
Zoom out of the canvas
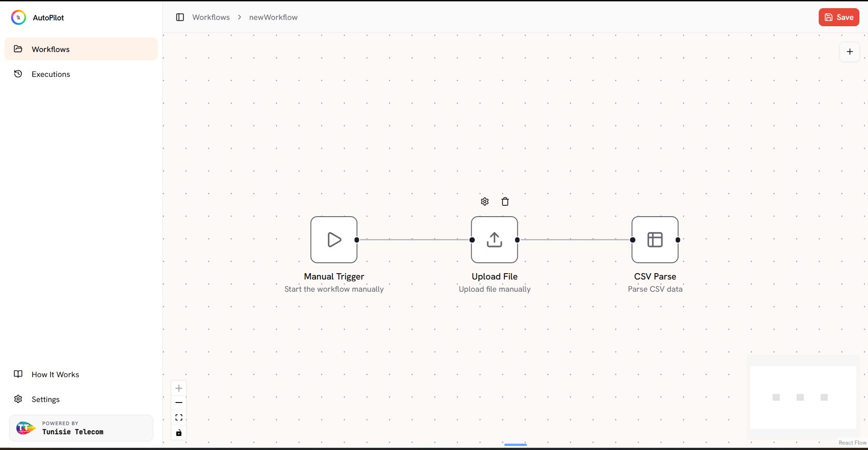click(x=179, y=403)
